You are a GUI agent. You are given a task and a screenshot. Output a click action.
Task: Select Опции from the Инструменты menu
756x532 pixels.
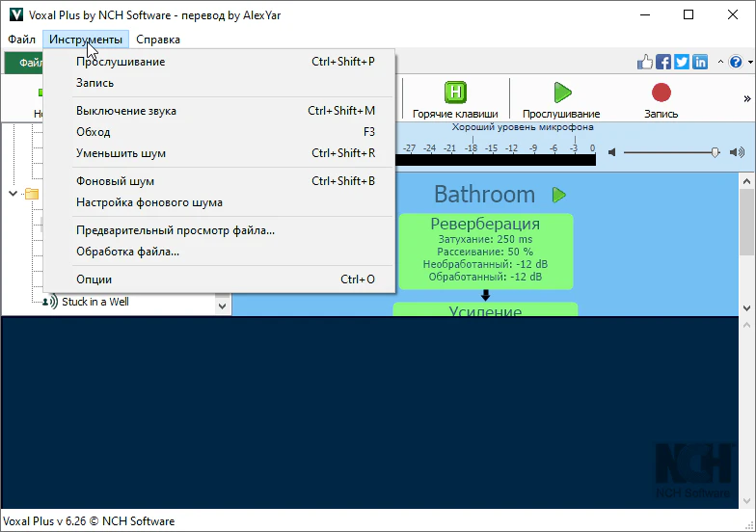[x=94, y=279]
